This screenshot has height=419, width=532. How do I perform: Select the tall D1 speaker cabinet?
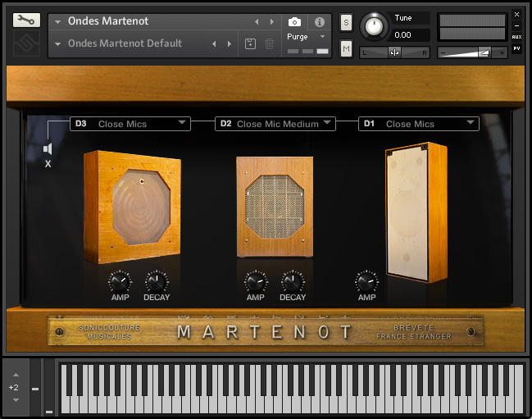[416, 212]
